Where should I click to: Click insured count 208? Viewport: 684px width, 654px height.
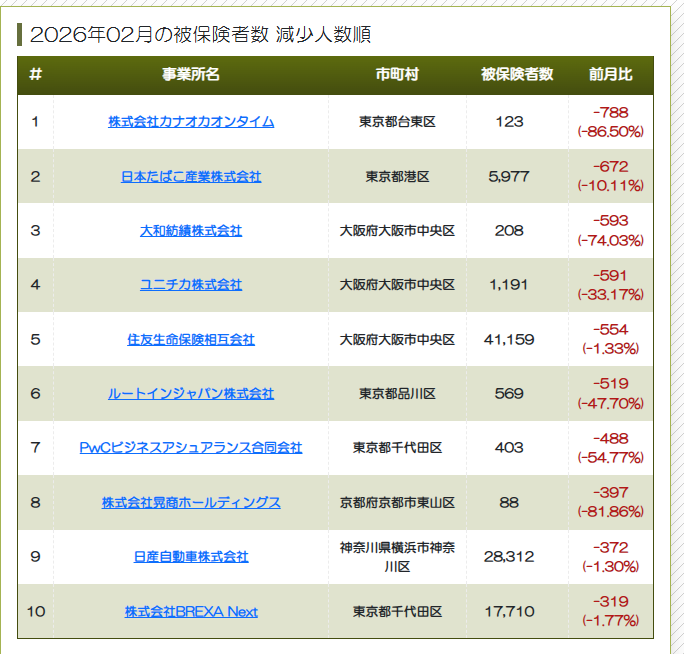point(509,231)
